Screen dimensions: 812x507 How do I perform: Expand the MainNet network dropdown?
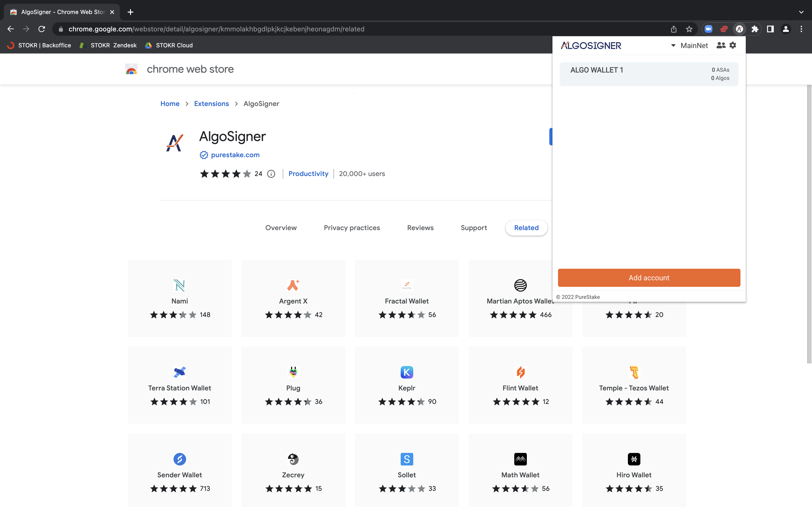coord(689,46)
